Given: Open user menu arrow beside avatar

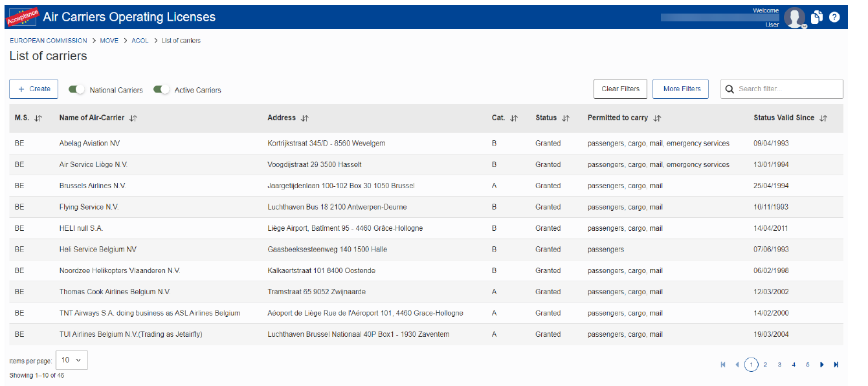Looking at the screenshot, I should click(x=804, y=27).
